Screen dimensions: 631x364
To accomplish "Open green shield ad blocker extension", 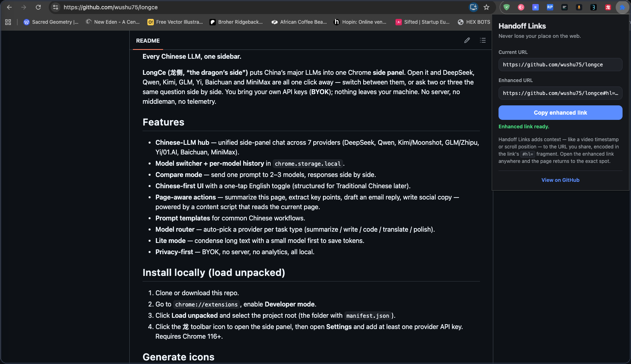I will [507, 7].
